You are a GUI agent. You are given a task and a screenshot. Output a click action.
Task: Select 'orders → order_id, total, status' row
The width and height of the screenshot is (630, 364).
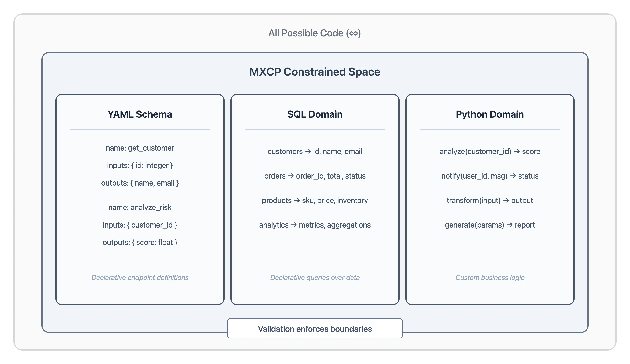[315, 176]
